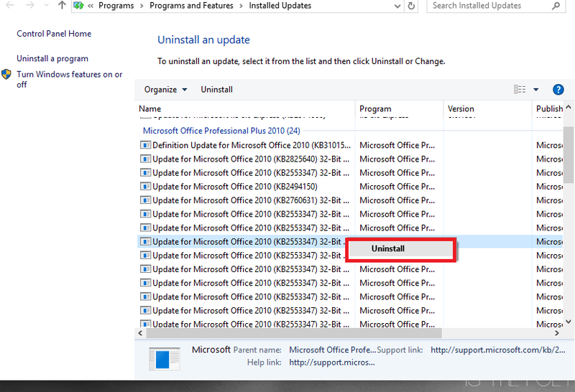Click the shield icon beside Windows features
This screenshot has width=575, height=392.
point(6,75)
